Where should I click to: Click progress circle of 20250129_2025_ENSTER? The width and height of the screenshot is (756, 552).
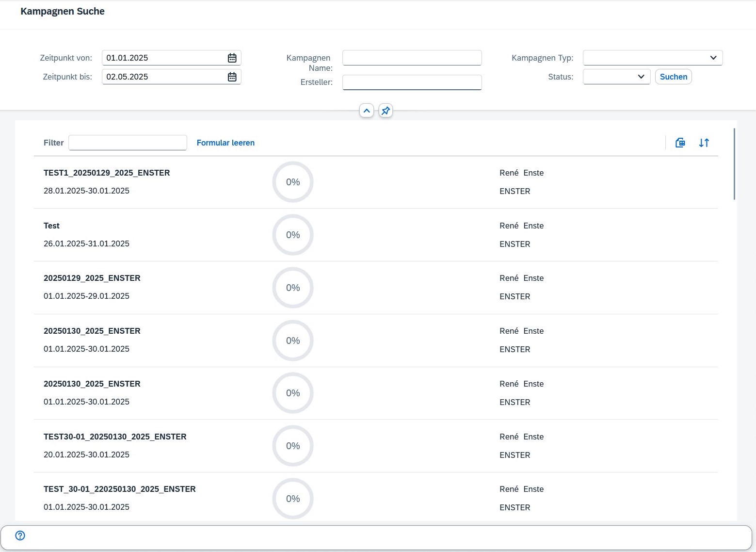click(x=293, y=288)
